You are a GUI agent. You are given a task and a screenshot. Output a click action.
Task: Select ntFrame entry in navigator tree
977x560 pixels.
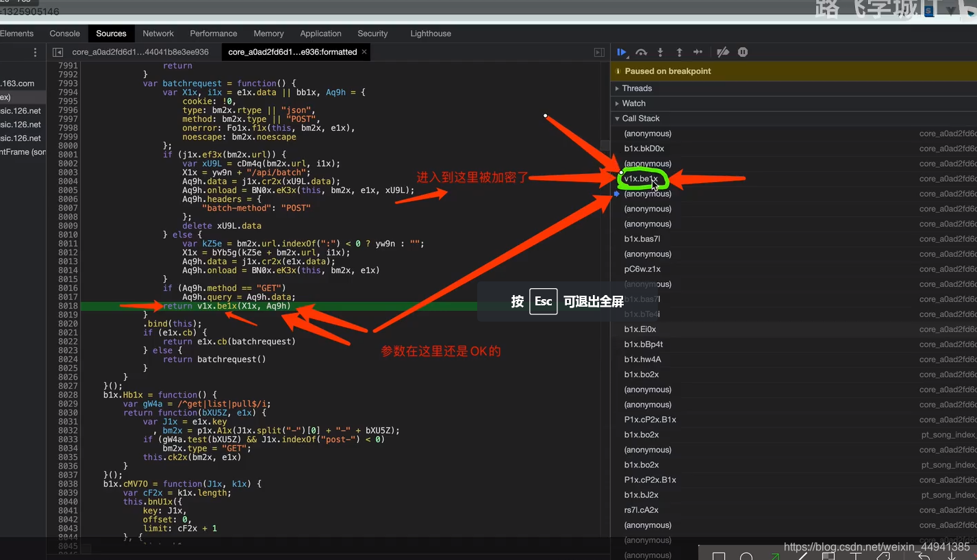tap(23, 152)
